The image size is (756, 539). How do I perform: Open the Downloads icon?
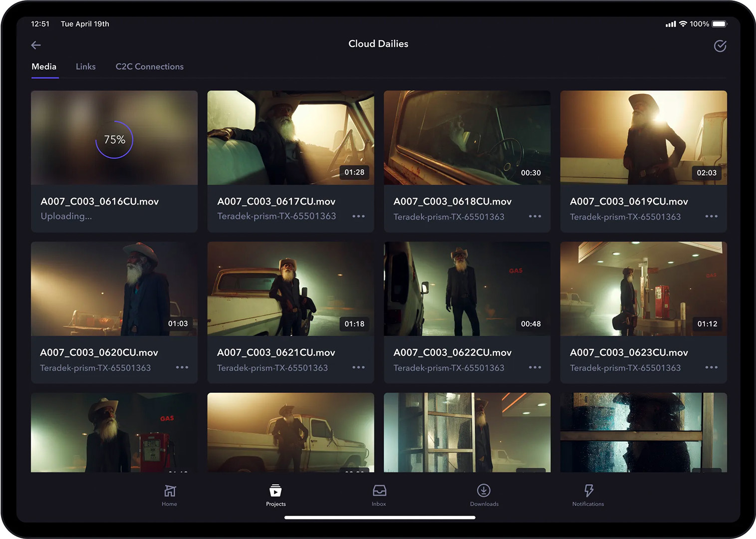(x=484, y=491)
